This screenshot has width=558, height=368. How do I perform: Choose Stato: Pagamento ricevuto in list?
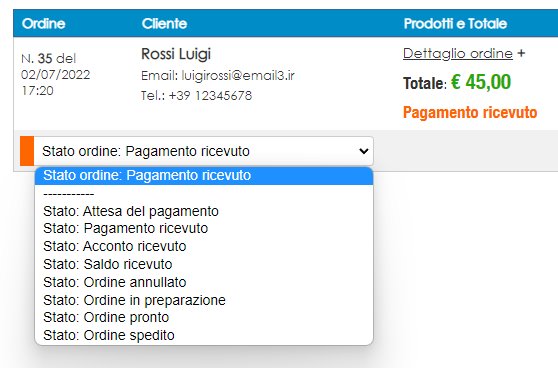[x=204, y=228]
